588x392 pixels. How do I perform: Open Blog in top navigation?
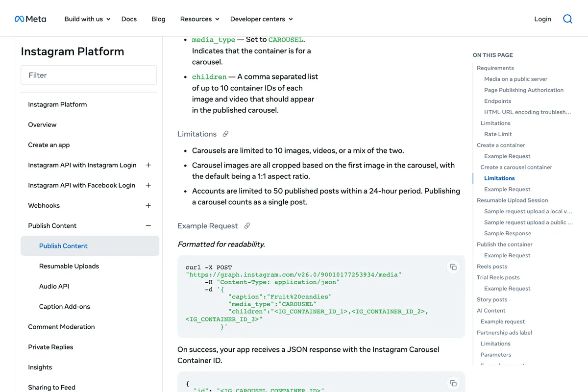[x=158, y=19]
